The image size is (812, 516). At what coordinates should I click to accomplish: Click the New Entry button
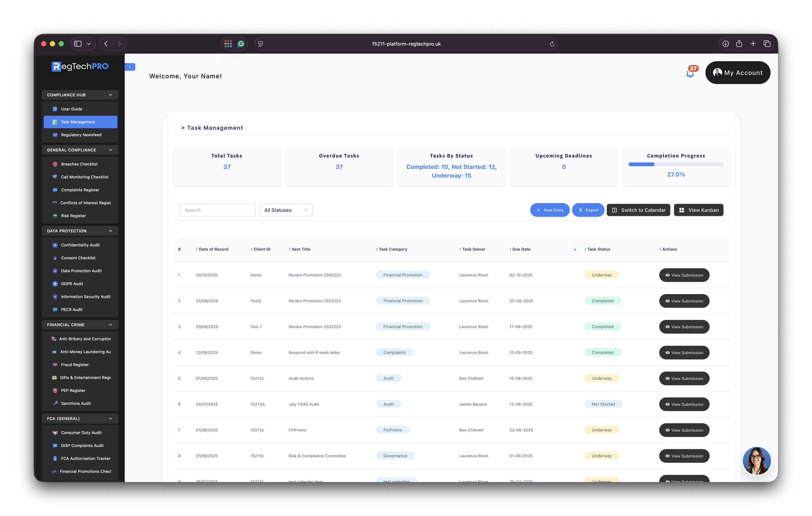549,210
